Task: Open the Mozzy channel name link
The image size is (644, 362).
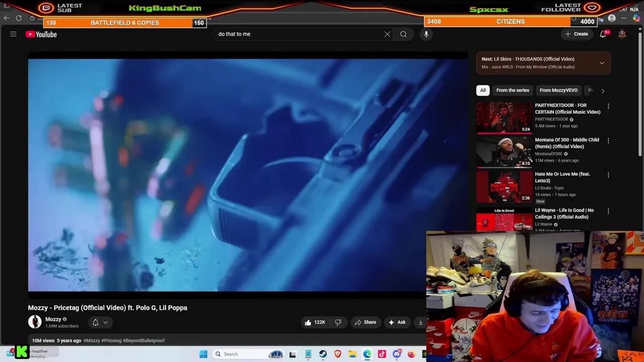Action: pyautogui.click(x=53, y=319)
